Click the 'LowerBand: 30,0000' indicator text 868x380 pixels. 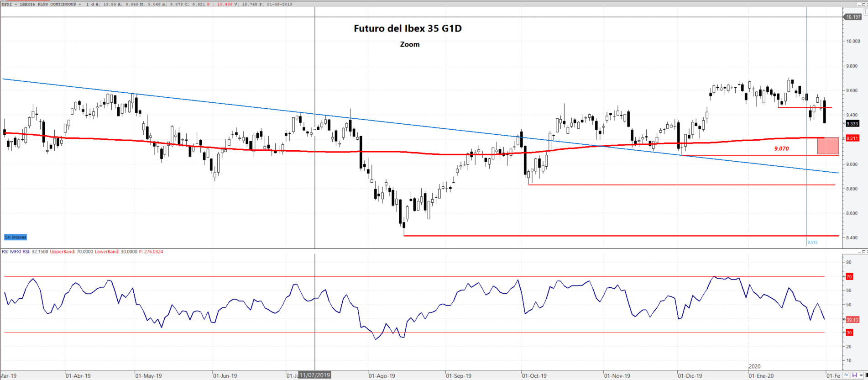click(x=116, y=252)
